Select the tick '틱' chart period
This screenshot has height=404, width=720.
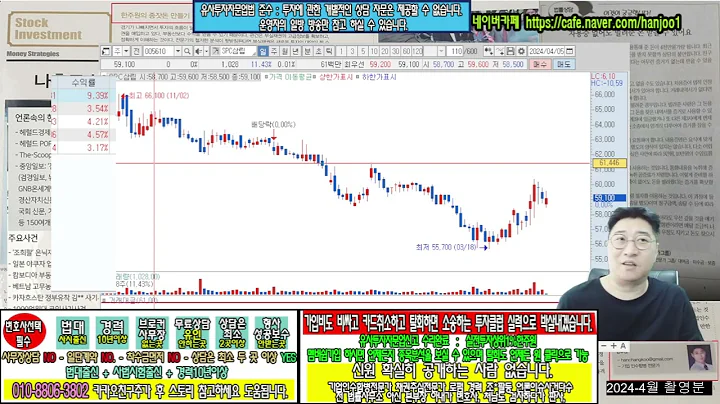point(329,51)
